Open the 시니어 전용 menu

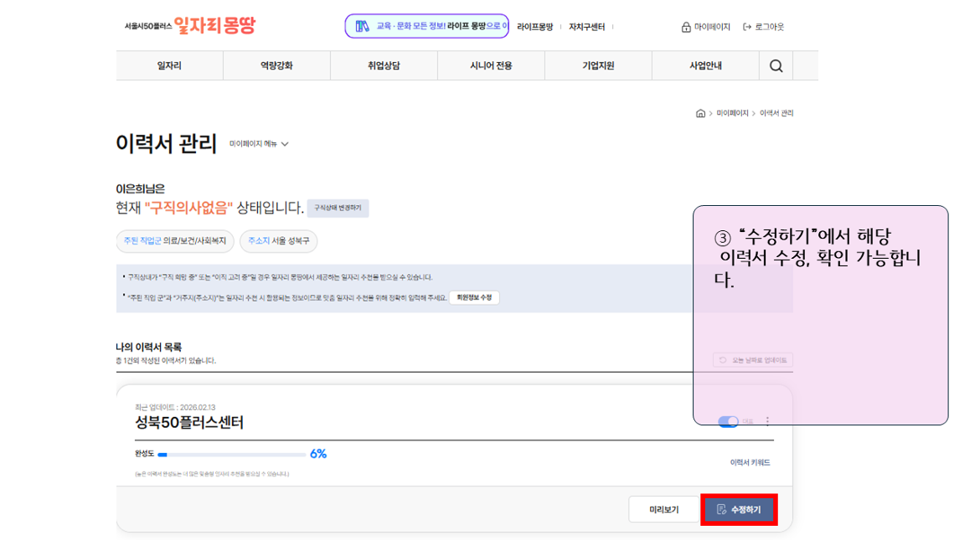click(491, 66)
